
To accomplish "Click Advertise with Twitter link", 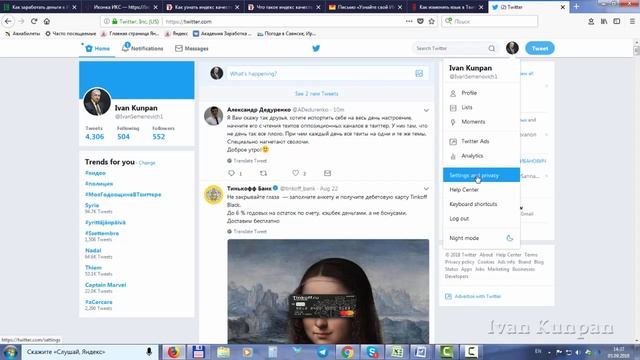I will click(x=478, y=296).
